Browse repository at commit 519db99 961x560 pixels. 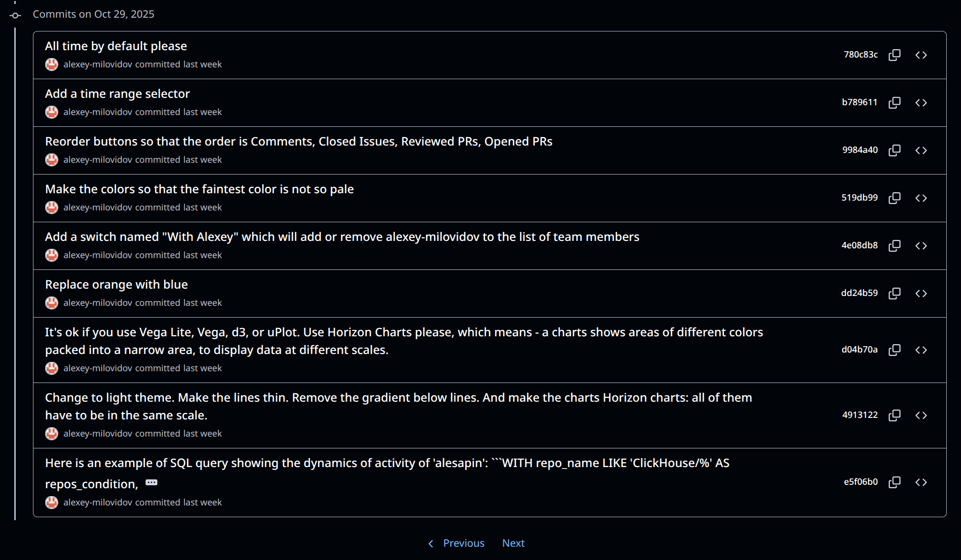tap(921, 198)
